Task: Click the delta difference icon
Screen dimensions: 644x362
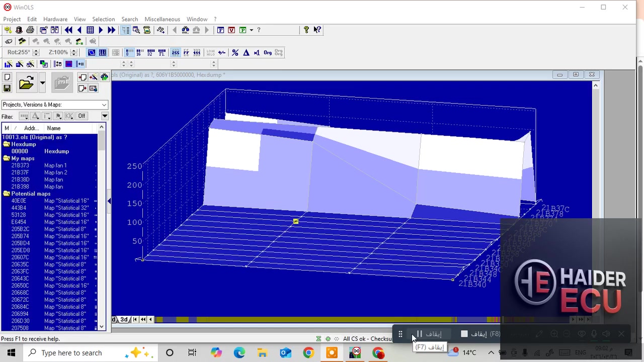Action: point(246,52)
